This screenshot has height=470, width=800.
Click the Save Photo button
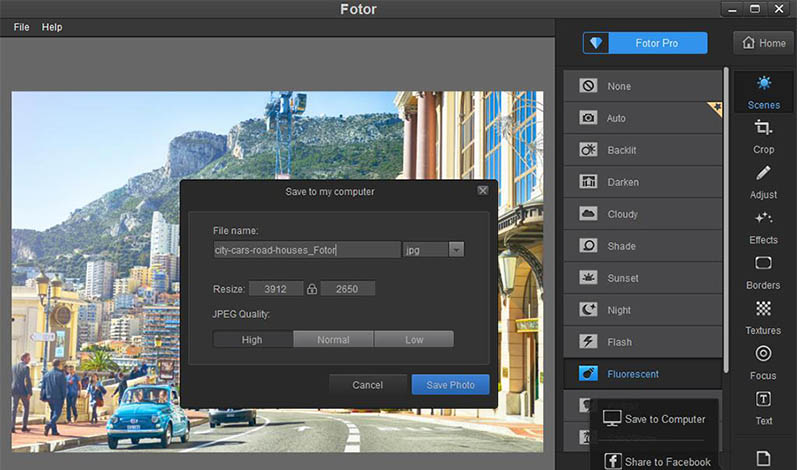click(x=450, y=385)
